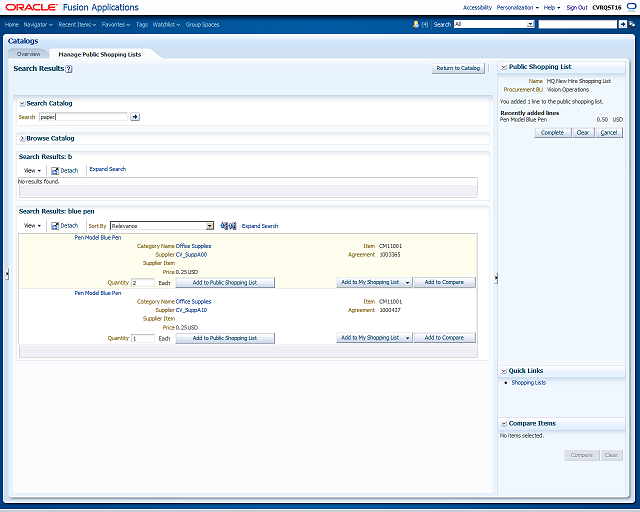Click Clear in Public Shopping List panel
Image resolution: width=640 pixels, height=512 pixels.
coord(582,133)
